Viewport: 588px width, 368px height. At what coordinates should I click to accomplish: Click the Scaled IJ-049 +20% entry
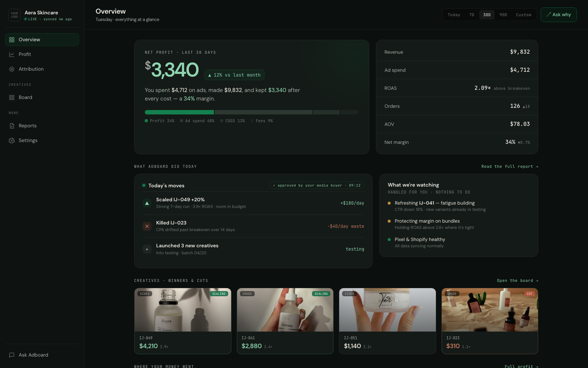(253, 203)
